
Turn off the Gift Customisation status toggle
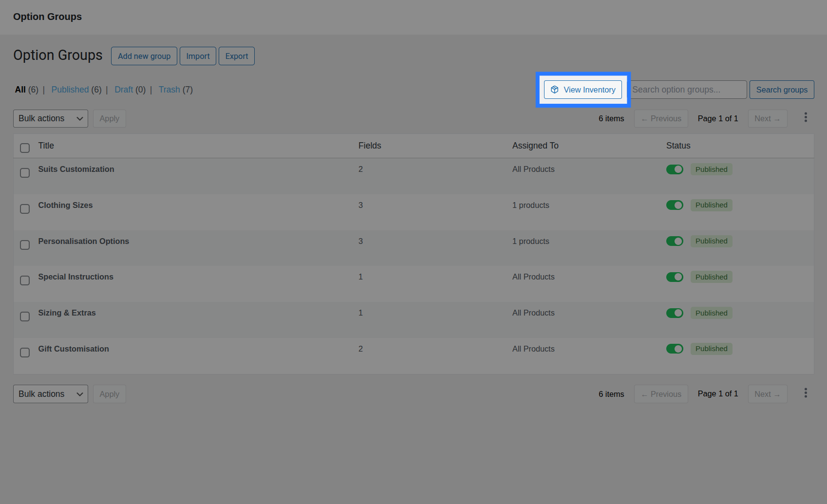675,349
